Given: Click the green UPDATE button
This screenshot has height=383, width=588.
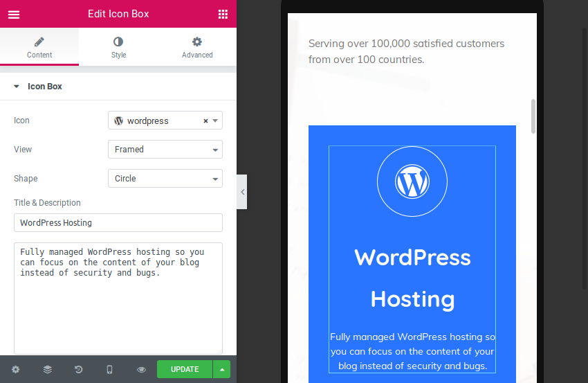Looking at the screenshot, I should (185, 369).
